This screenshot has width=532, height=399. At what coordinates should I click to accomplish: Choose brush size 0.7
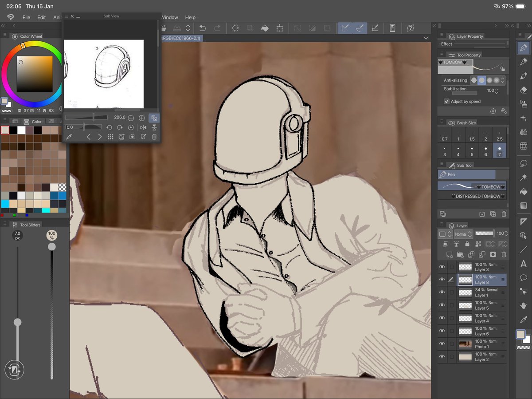[445, 136]
